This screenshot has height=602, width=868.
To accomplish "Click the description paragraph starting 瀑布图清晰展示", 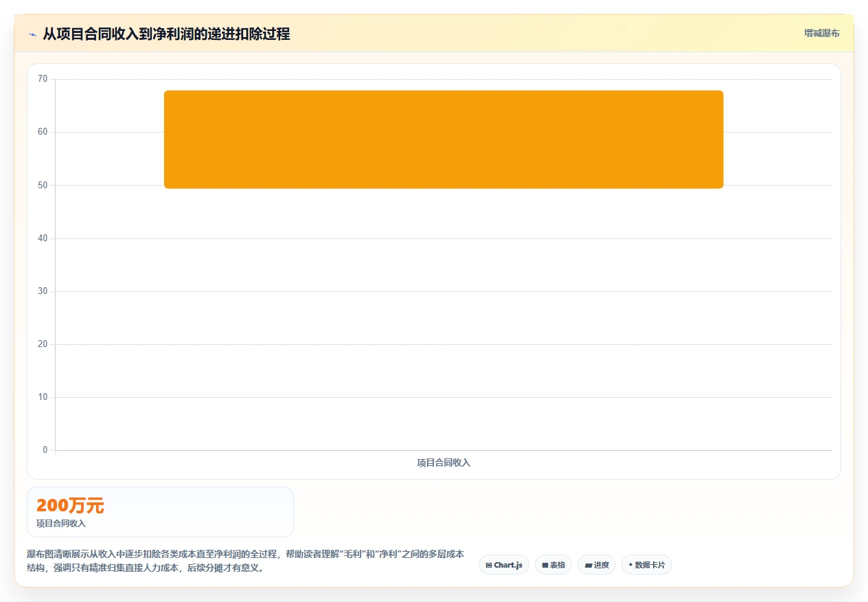I will click(245, 561).
